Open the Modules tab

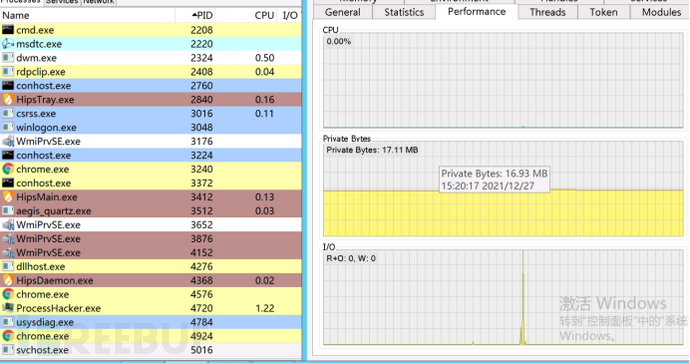[x=661, y=12]
